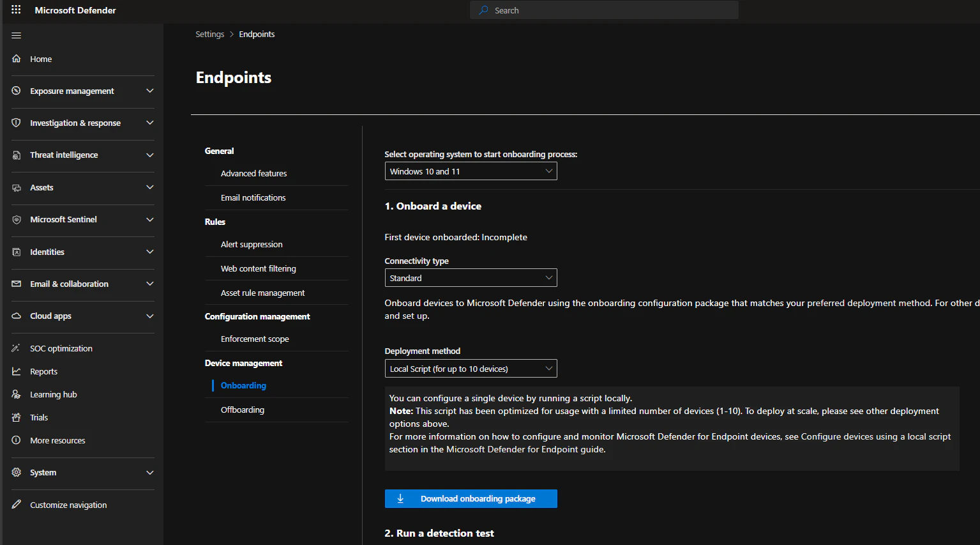The height and width of the screenshot is (545, 980).
Task: Click the Device management section heading
Action: [243, 363]
